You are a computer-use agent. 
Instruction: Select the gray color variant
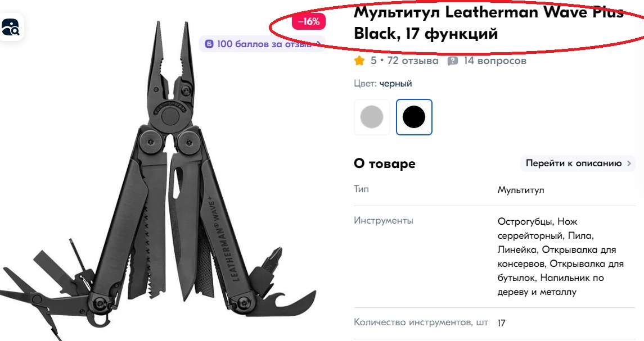point(372,117)
